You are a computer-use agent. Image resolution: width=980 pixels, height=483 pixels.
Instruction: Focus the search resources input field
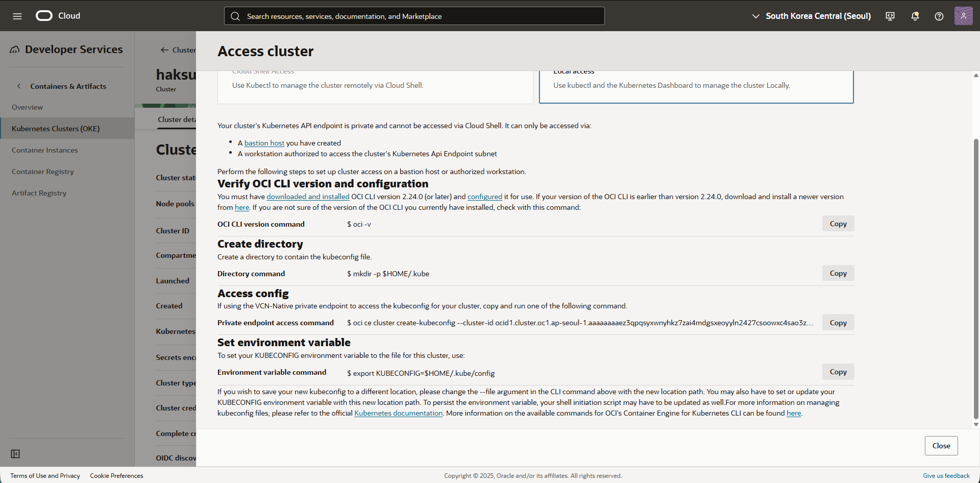(x=414, y=16)
